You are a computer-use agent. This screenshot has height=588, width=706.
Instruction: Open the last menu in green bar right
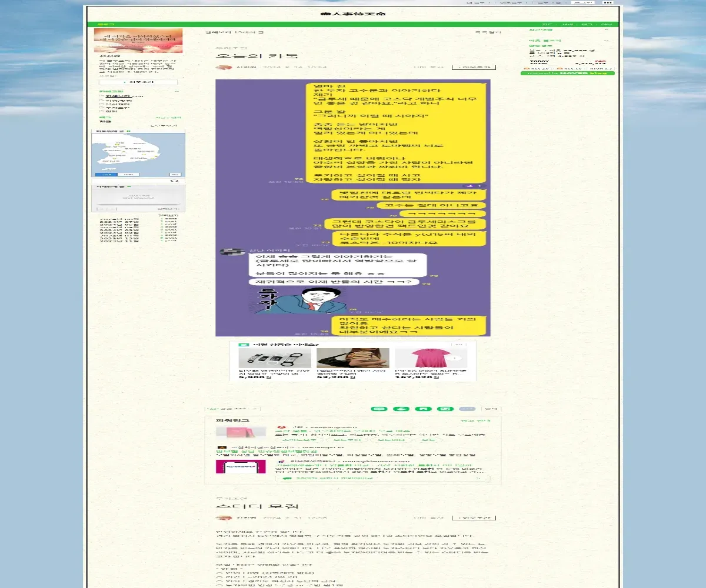[x=606, y=25]
